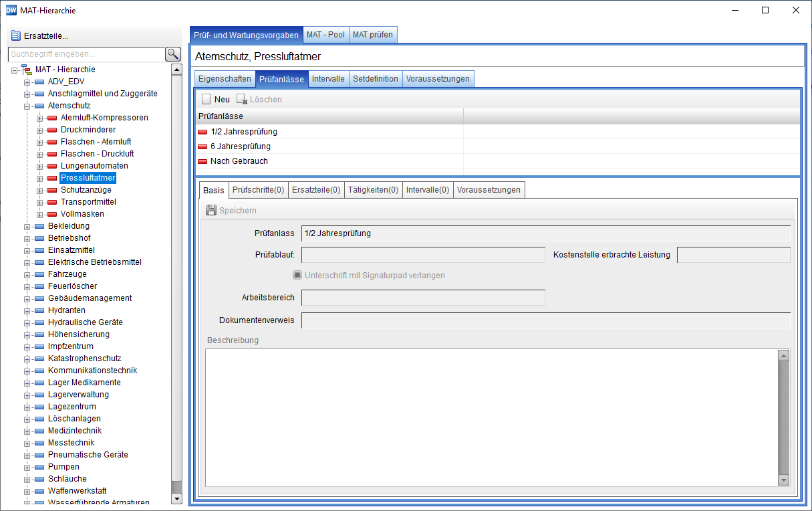Click the Speichern floppy disk icon
This screenshot has height=511, width=812.
[x=211, y=211]
